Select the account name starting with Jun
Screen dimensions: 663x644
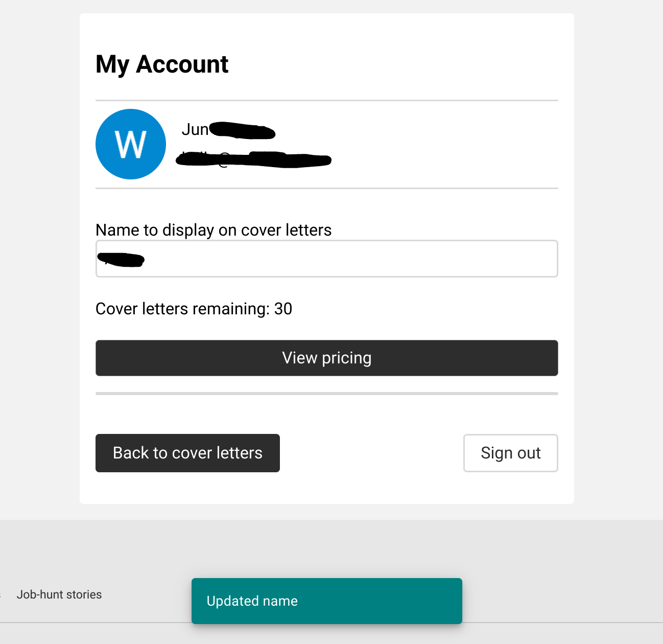coord(228,130)
